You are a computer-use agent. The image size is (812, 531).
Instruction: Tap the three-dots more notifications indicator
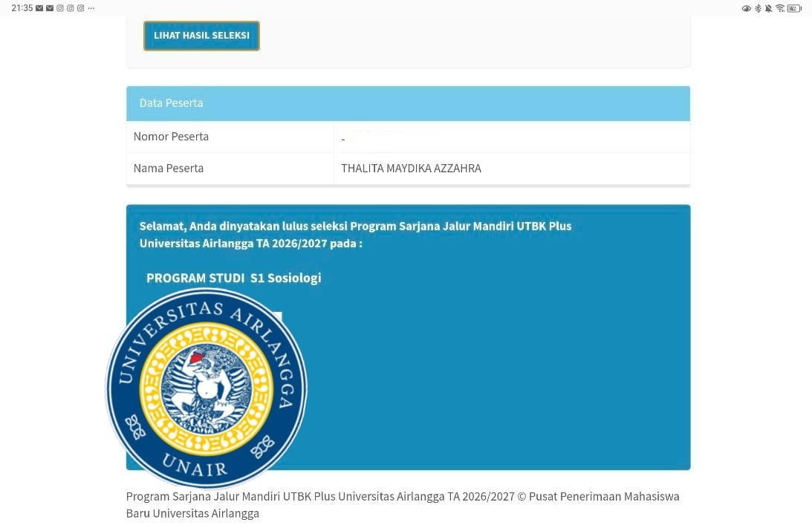91,8
